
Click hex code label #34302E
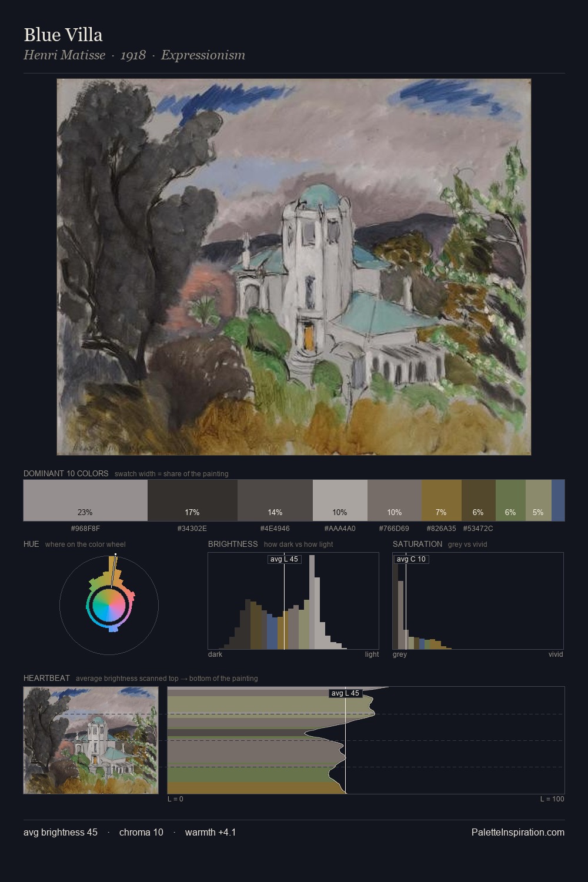coord(192,528)
